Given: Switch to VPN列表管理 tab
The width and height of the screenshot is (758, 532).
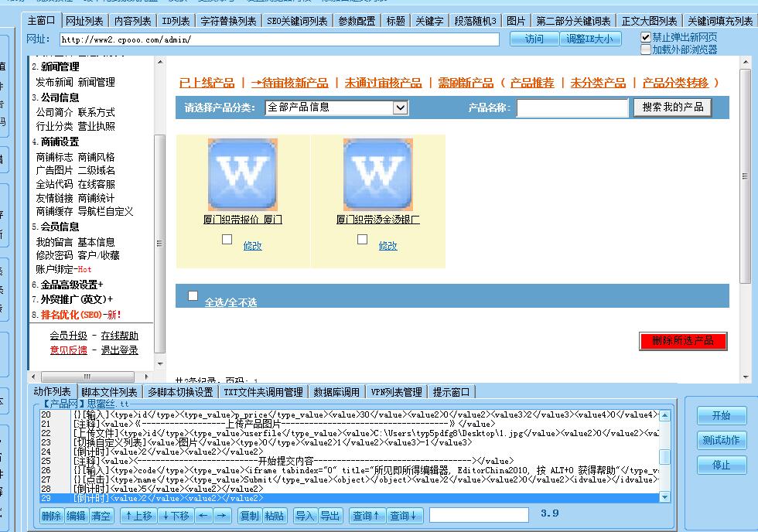Looking at the screenshot, I should coord(396,392).
